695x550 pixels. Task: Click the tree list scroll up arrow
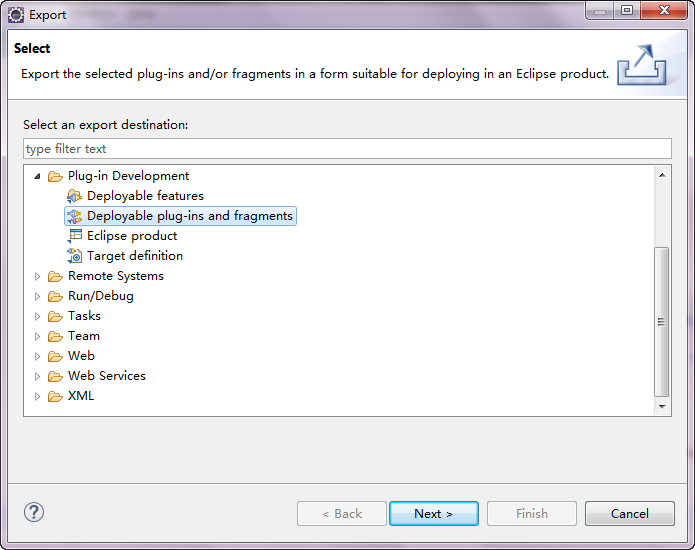(x=662, y=175)
